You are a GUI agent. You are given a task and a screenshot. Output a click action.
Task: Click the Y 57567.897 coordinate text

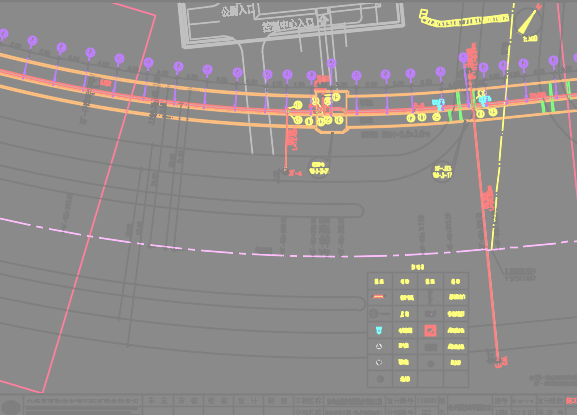520,279
